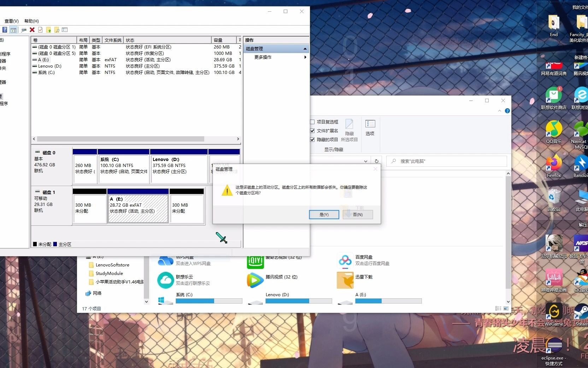Screen dimensions: 588x368
Task: Open the 迅雷下载 folder icon
Action: (345, 280)
